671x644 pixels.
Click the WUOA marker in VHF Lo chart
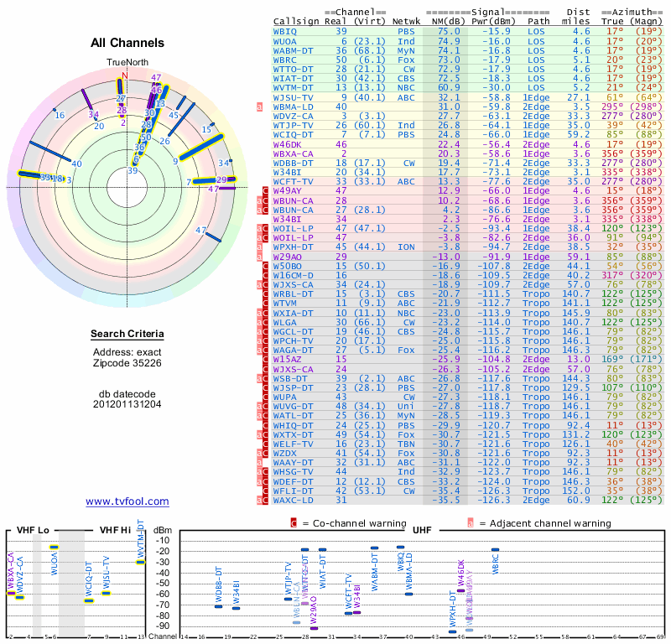54,547
